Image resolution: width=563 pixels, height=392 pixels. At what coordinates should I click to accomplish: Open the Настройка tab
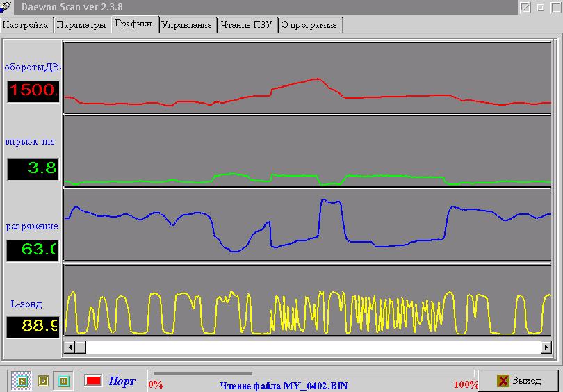(x=26, y=25)
